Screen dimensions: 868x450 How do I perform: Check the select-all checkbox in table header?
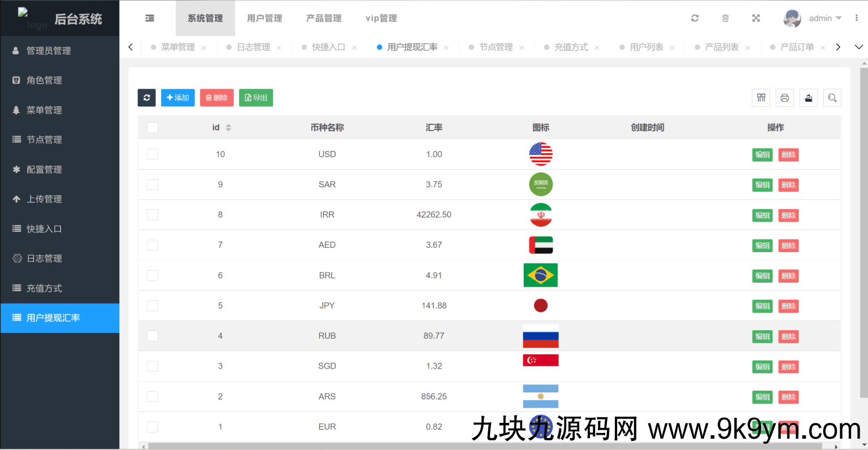click(153, 128)
